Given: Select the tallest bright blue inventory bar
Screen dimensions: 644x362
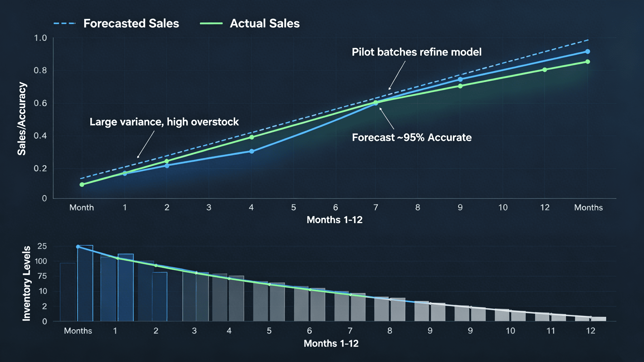Looking at the screenshot, I should [85, 283].
